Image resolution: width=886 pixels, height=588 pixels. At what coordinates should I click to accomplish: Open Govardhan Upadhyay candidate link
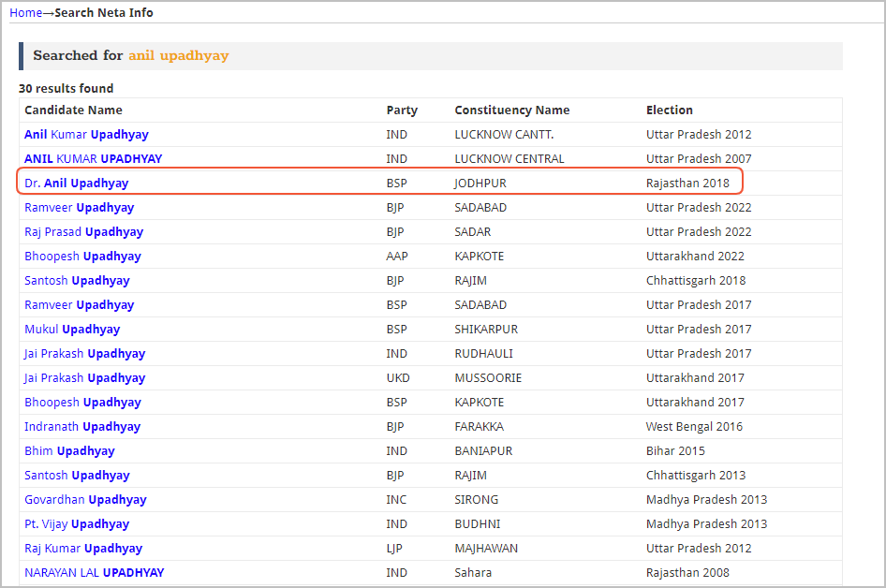point(85,499)
